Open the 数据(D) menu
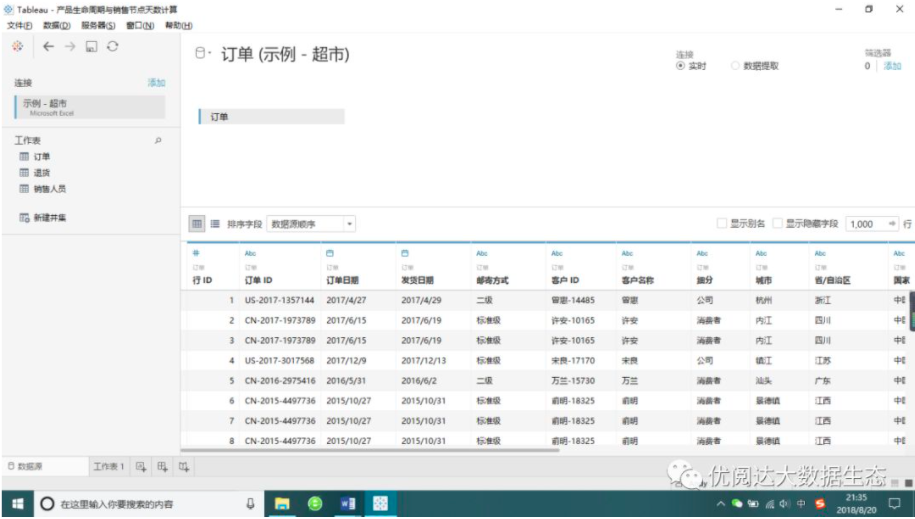The height and width of the screenshot is (519, 915). (x=57, y=26)
